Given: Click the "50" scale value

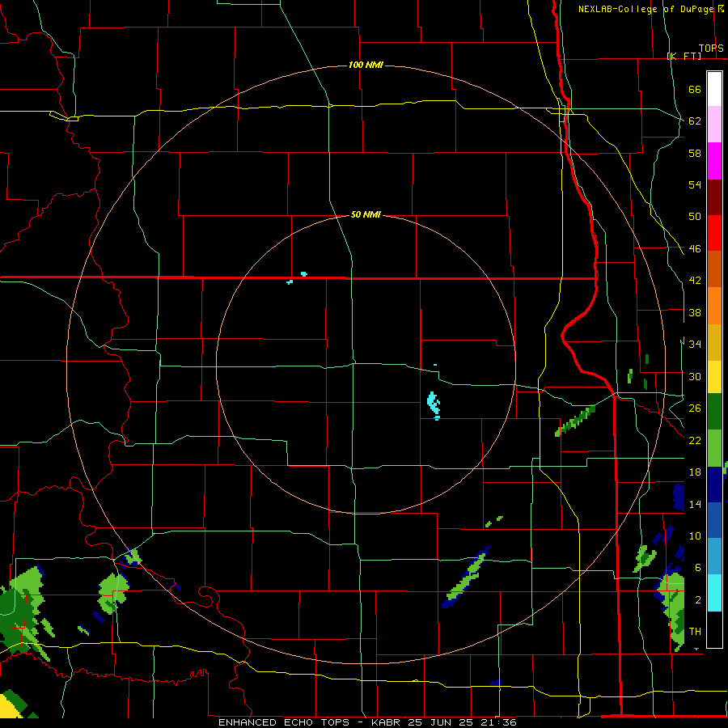Looking at the screenshot, I should click(695, 217).
